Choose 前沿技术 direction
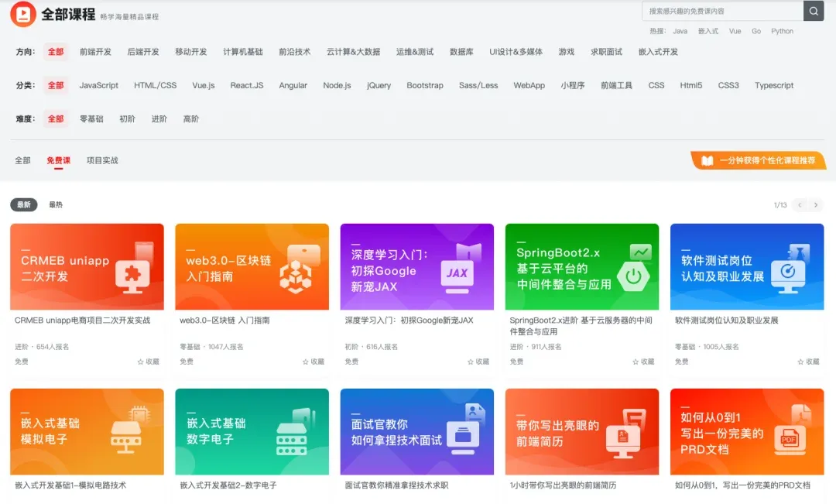836x504 pixels. point(294,52)
